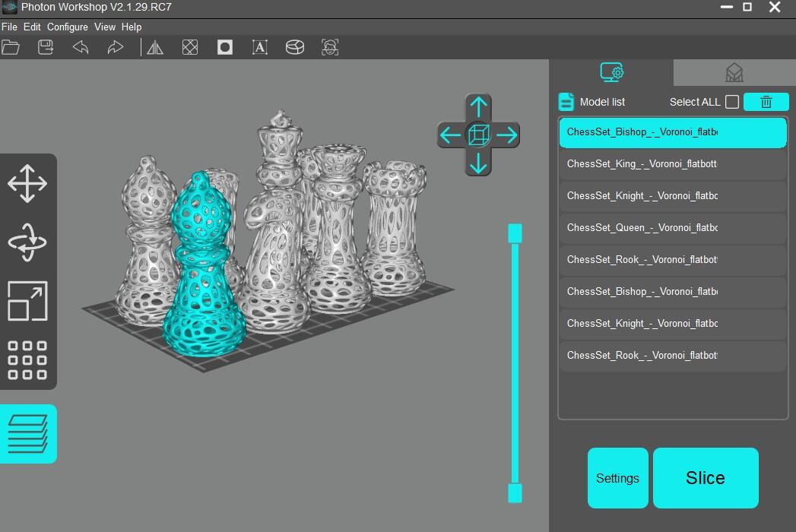Viewport: 796px width, 532px height.
Task: Toggle the Select ALL checkbox
Action: coord(732,102)
